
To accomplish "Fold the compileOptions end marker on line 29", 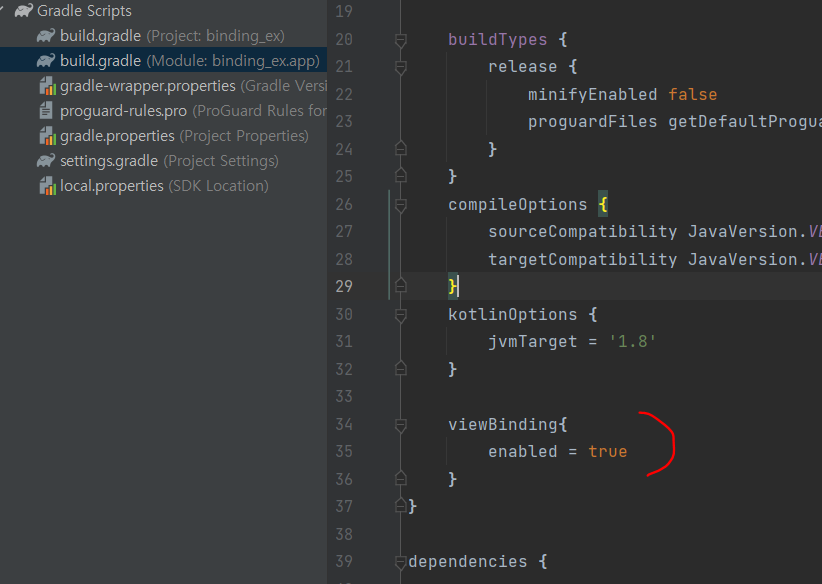I will tap(401, 286).
